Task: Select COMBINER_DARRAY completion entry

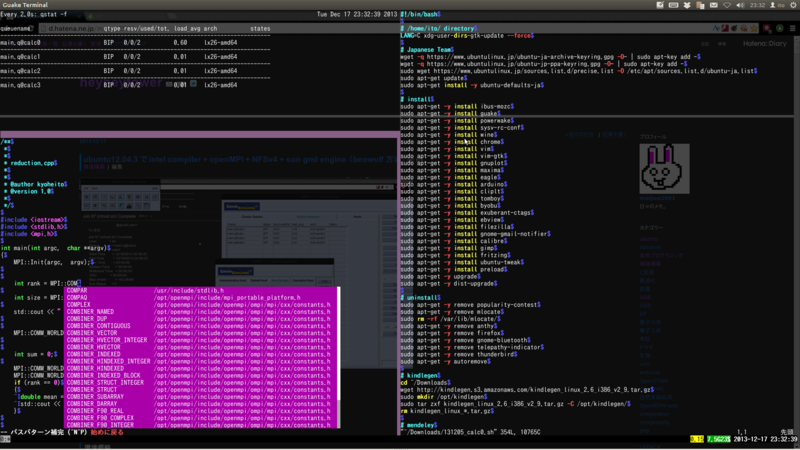Action: (x=201, y=404)
